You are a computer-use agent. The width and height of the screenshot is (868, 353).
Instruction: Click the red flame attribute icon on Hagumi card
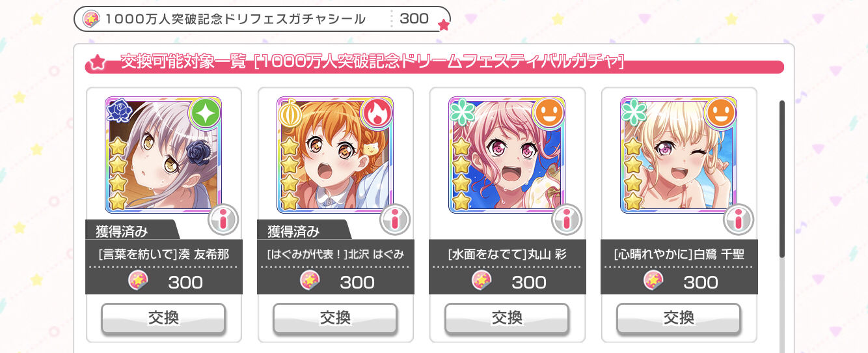click(x=377, y=113)
